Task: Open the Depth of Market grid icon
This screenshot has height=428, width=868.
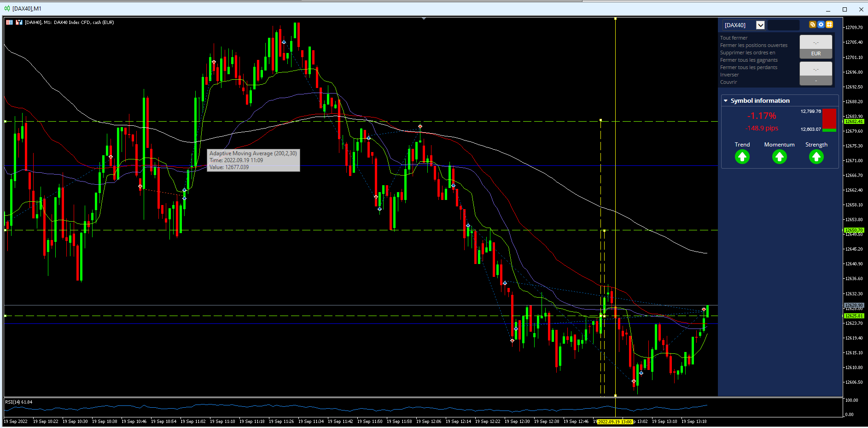Action: click(9, 22)
